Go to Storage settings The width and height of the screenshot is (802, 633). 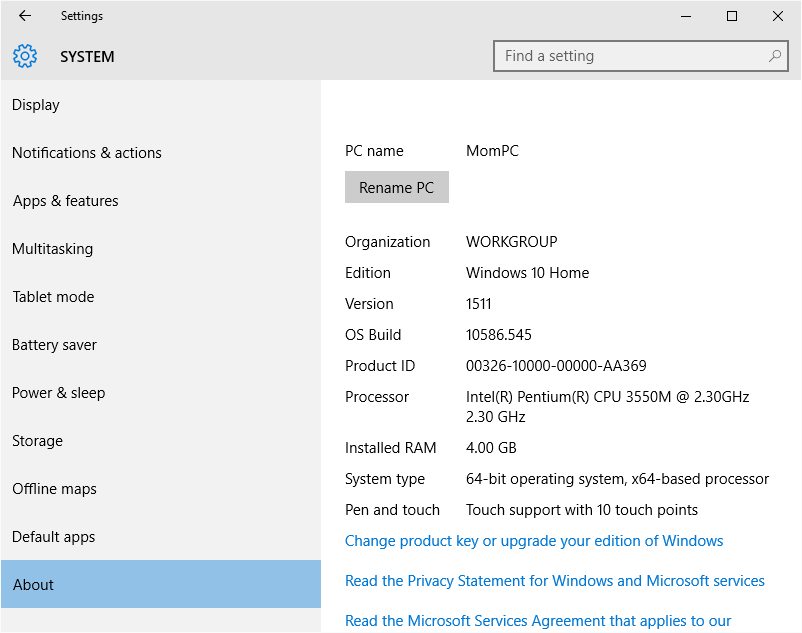pyautogui.click(x=38, y=441)
